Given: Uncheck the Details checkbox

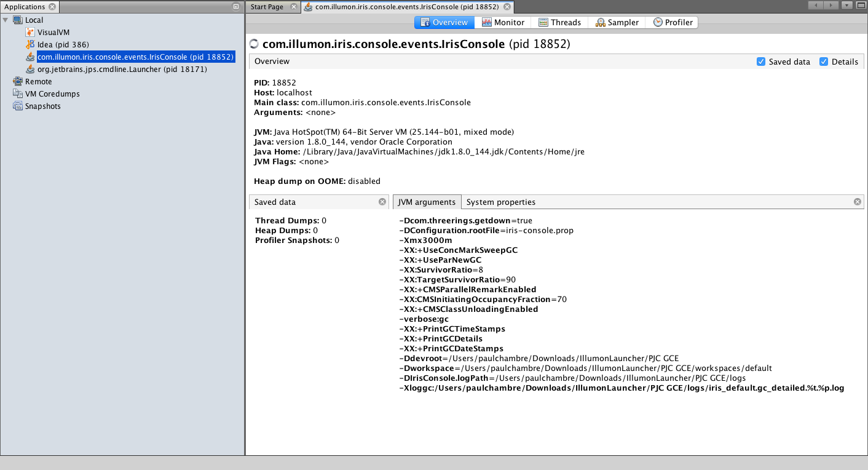Looking at the screenshot, I should point(824,62).
